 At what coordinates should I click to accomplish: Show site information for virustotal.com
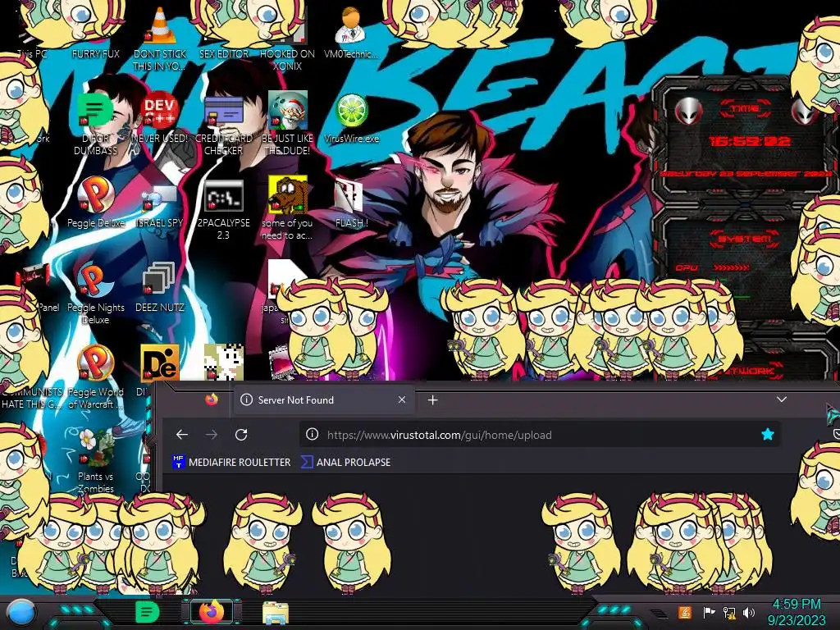312,435
